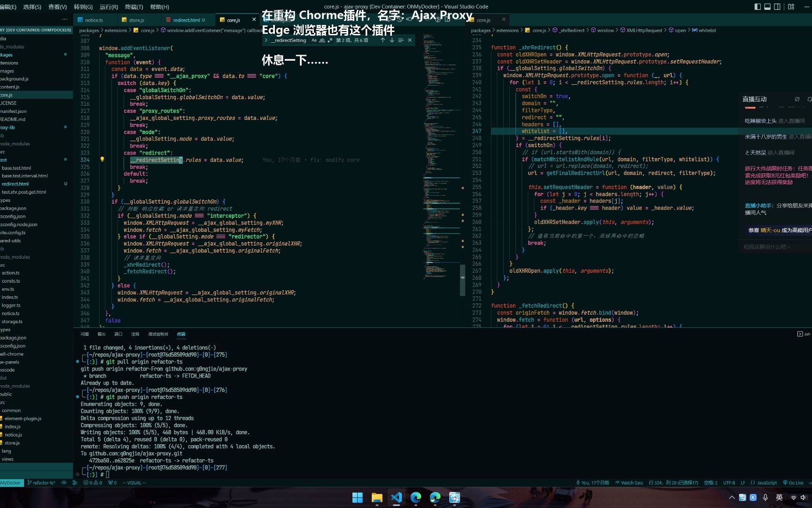Viewport: 812px width, 508px height.
Task: Switch to 输出 panel tab
Action: [101, 334]
